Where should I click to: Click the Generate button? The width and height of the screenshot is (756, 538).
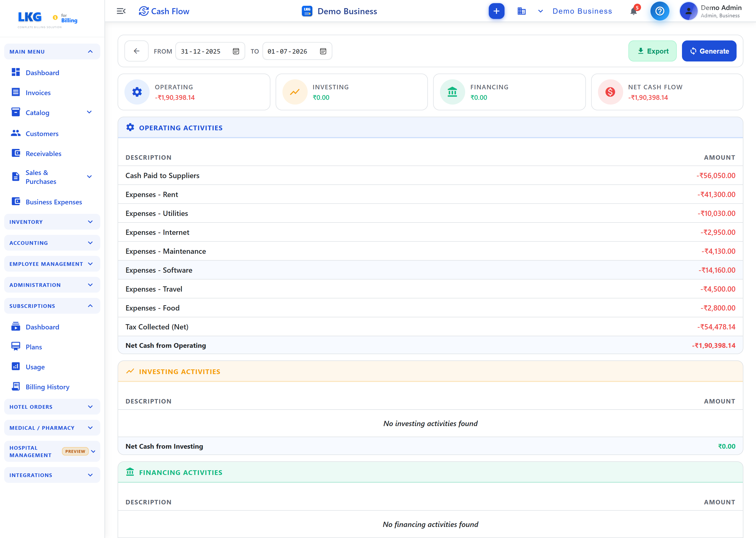[x=709, y=51]
